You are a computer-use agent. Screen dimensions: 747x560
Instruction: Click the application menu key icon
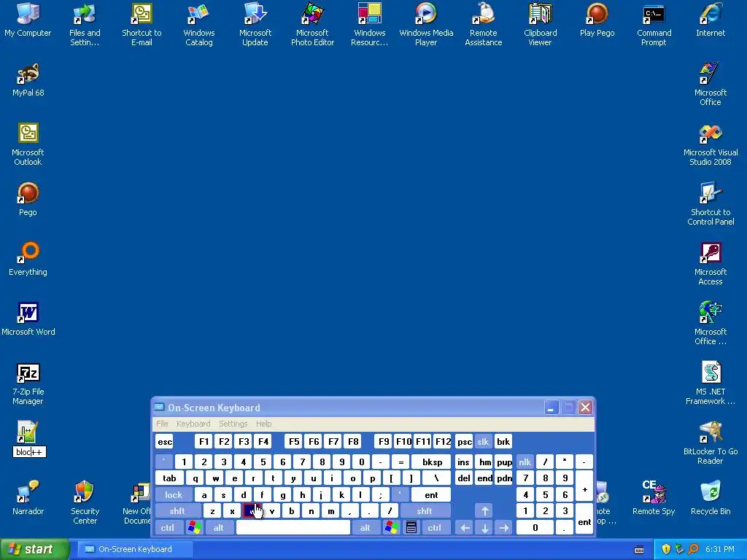click(x=411, y=528)
